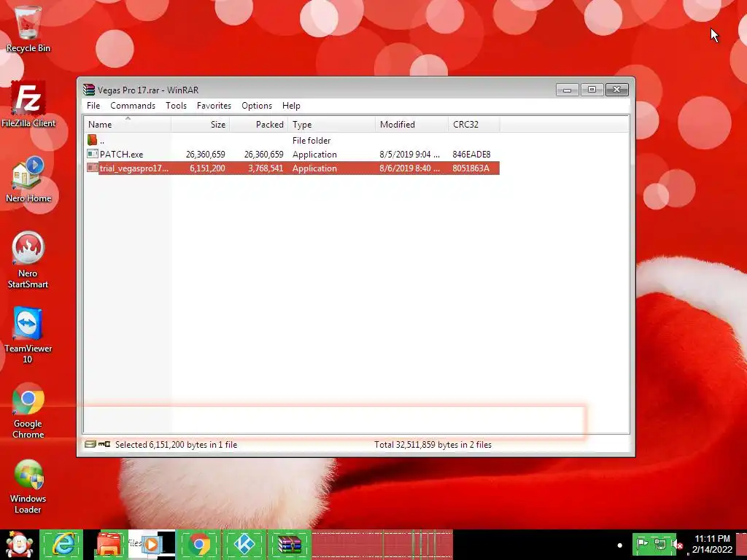Click the parent folder icon
The width and height of the screenshot is (747, 560).
click(x=93, y=140)
